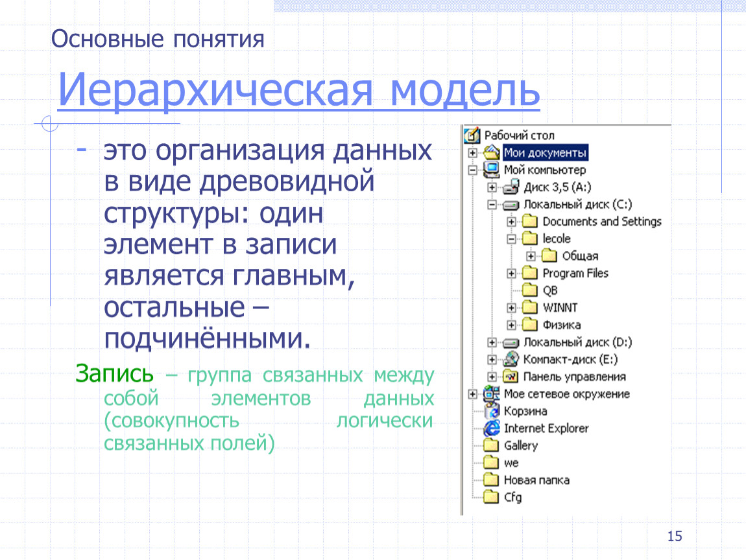The width and height of the screenshot is (746, 560).
Task: Click the Иерархическая модель title link
Action: [298, 92]
